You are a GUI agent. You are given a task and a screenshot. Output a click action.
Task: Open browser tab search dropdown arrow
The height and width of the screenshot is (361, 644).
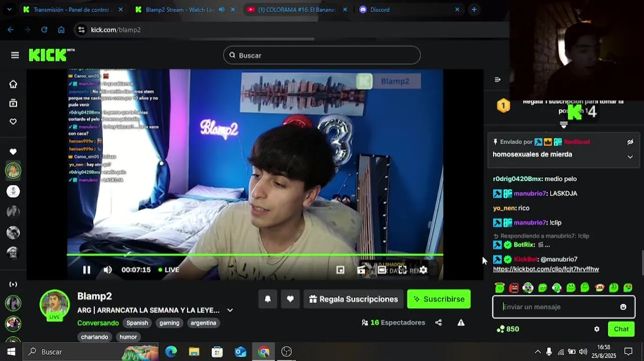pos(9,10)
